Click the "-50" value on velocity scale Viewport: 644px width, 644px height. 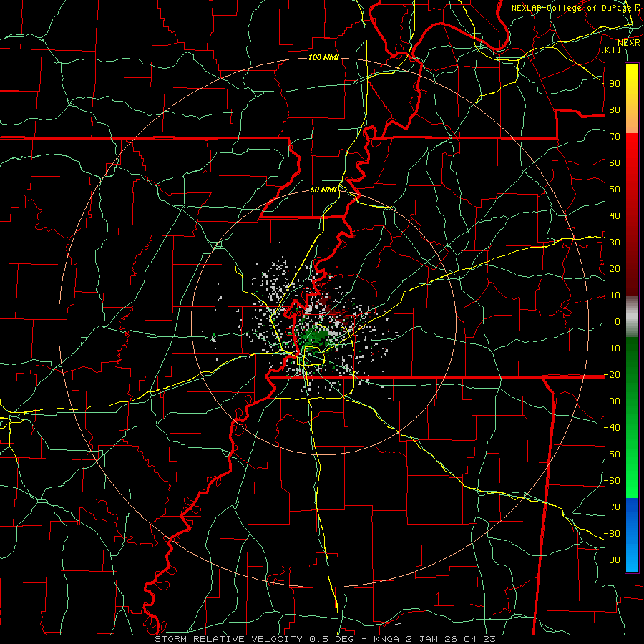tap(612, 454)
